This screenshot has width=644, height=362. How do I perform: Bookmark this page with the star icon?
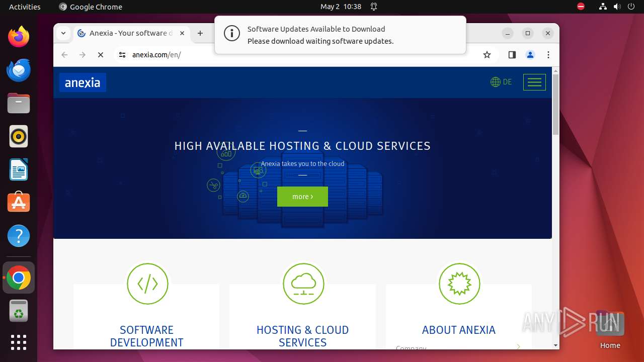pyautogui.click(x=487, y=55)
